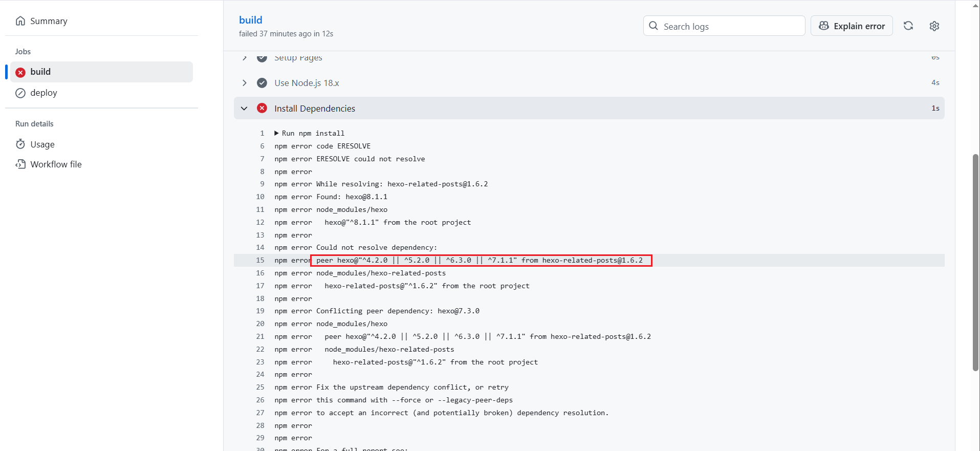
Task: Select the deploy job in sidebar
Action: 44,93
